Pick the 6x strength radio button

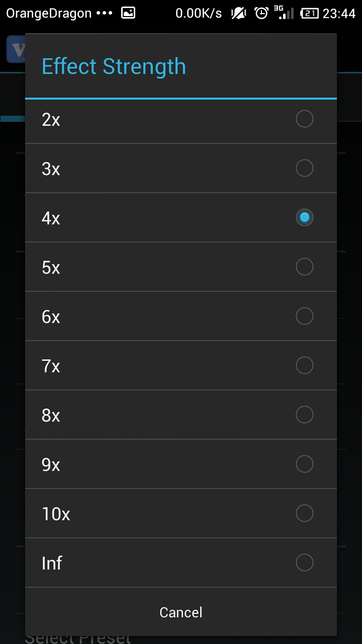point(304,316)
